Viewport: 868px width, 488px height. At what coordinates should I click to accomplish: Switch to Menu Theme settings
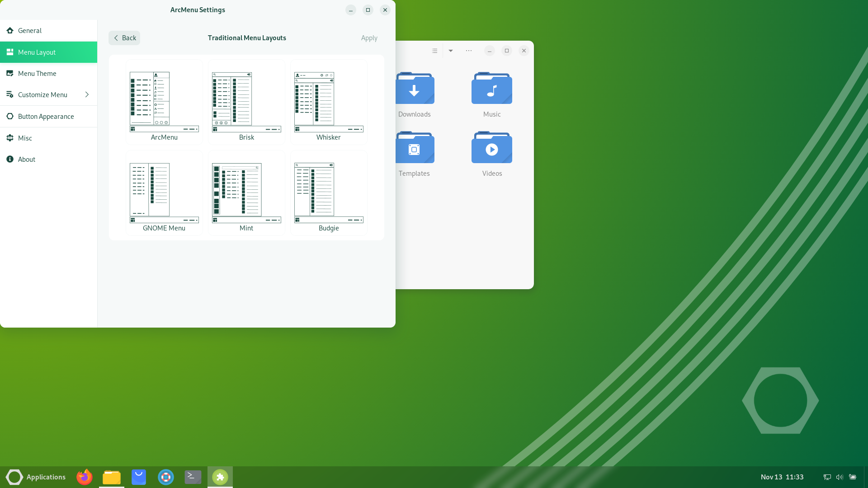[48, 74]
